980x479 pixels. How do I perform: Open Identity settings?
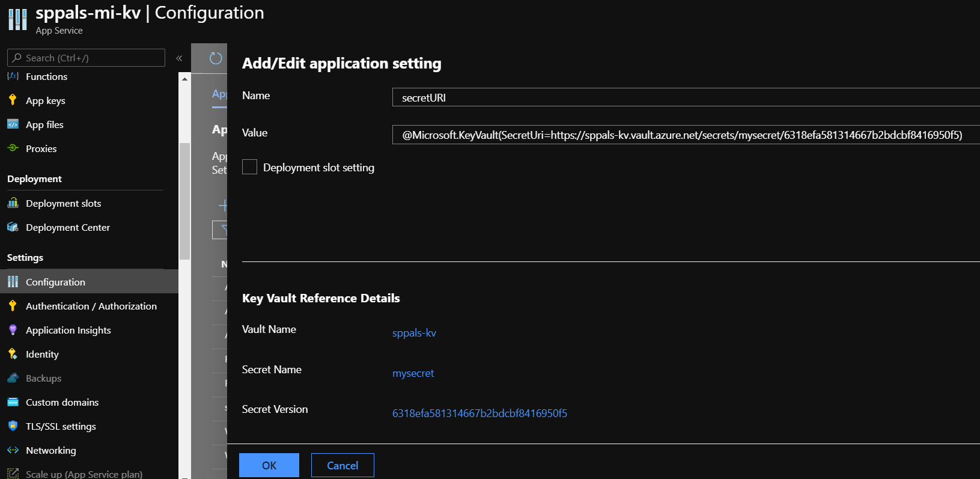[42, 354]
